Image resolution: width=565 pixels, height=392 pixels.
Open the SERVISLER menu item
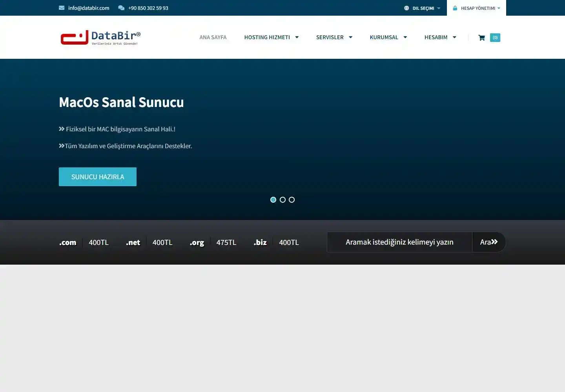(330, 37)
